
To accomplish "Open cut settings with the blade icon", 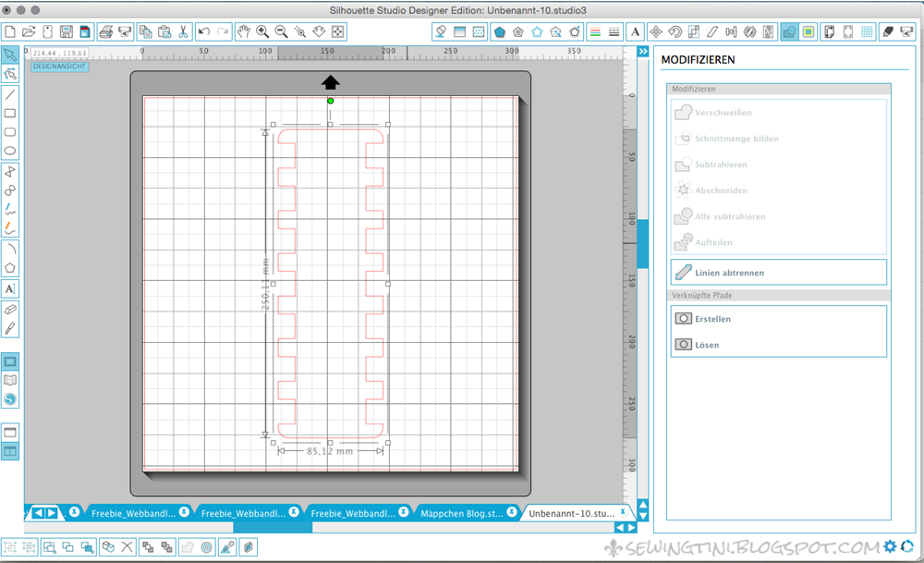I will click(887, 31).
